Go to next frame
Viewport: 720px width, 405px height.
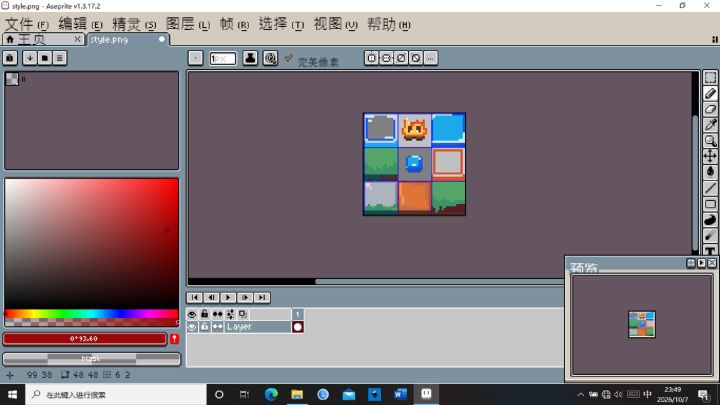[245, 298]
